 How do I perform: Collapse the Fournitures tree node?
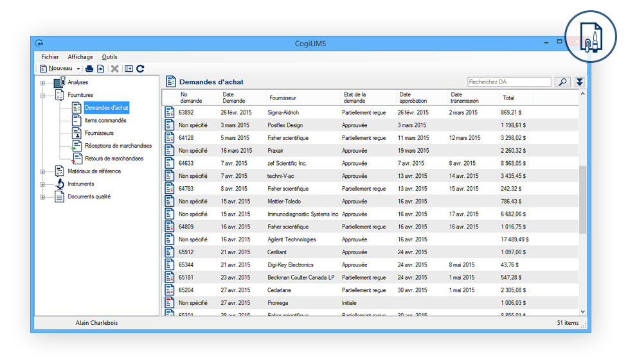coord(42,95)
